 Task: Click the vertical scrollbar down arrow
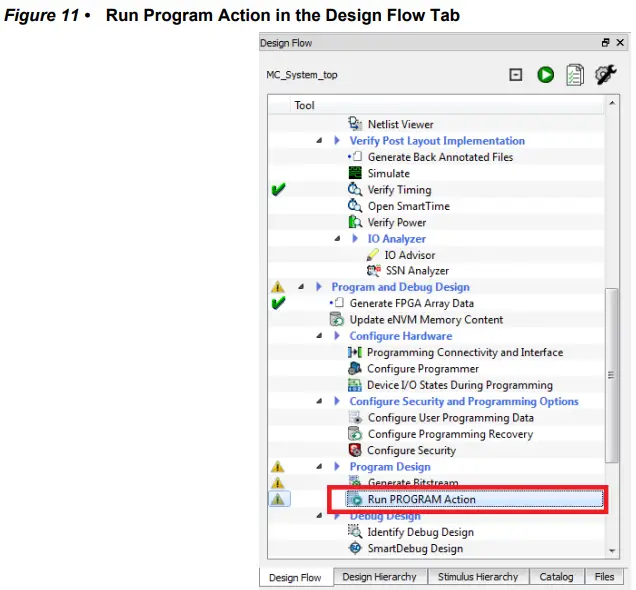pos(612,550)
